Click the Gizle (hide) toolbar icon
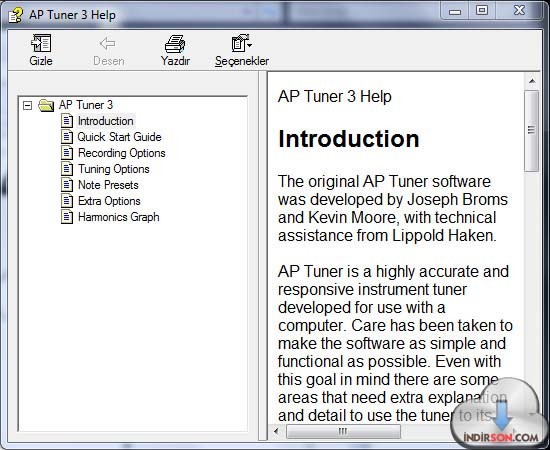The height and width of the screenshot is (450, 550). point(41,43)
